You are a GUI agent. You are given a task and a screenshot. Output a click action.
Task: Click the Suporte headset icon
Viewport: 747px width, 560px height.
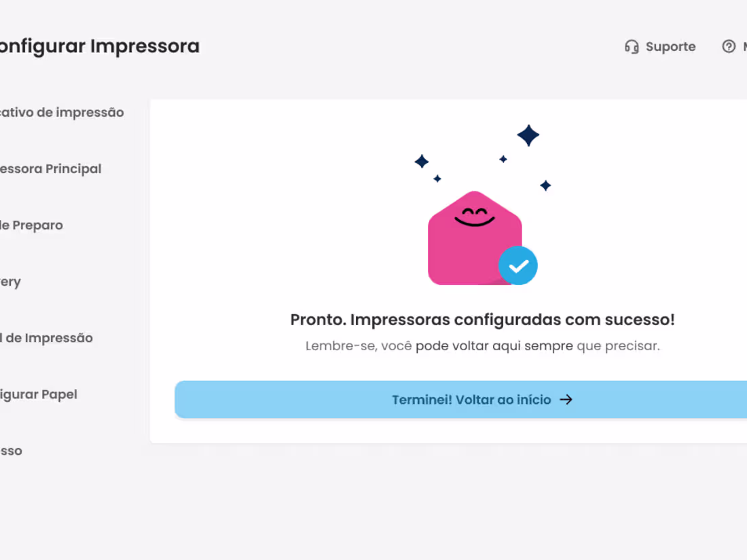632,47
